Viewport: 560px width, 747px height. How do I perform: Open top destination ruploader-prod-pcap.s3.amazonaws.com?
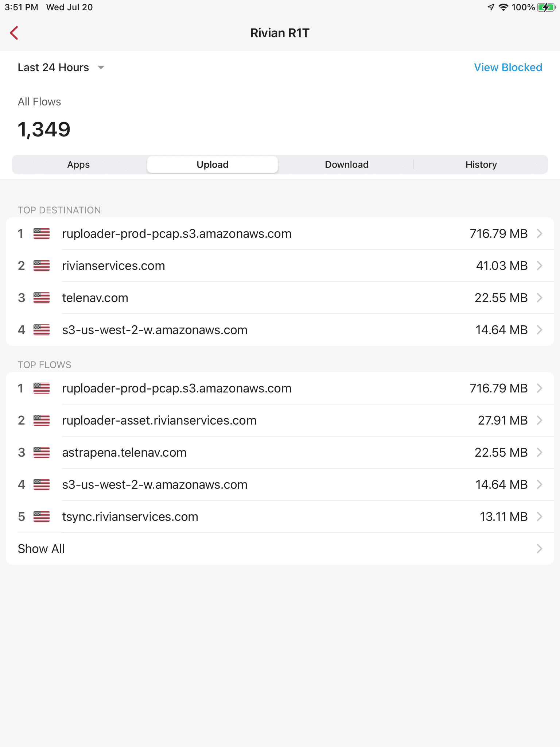pyautogui.click(x=280, y=233)
